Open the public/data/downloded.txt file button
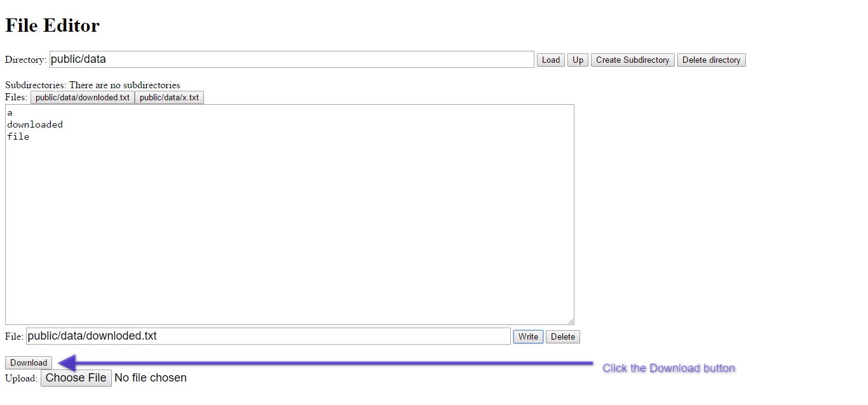The width and height of the screenshot is (868, 405). tap(83, 97)
